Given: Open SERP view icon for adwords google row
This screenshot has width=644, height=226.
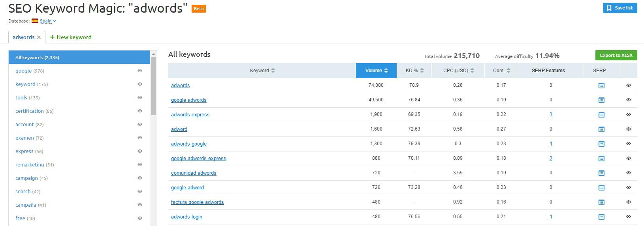Looking at the screenshot, I should pyautogui.click(x=601, y=144).
